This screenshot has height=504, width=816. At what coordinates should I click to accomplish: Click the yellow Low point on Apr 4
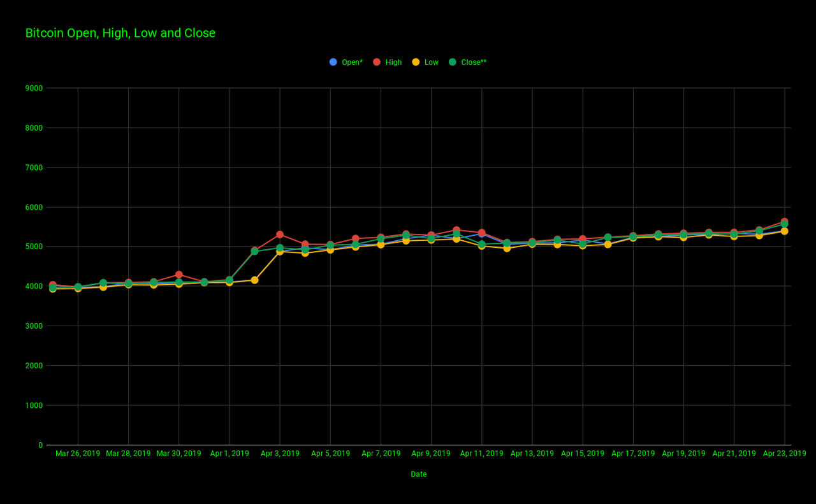coord(305,253)
